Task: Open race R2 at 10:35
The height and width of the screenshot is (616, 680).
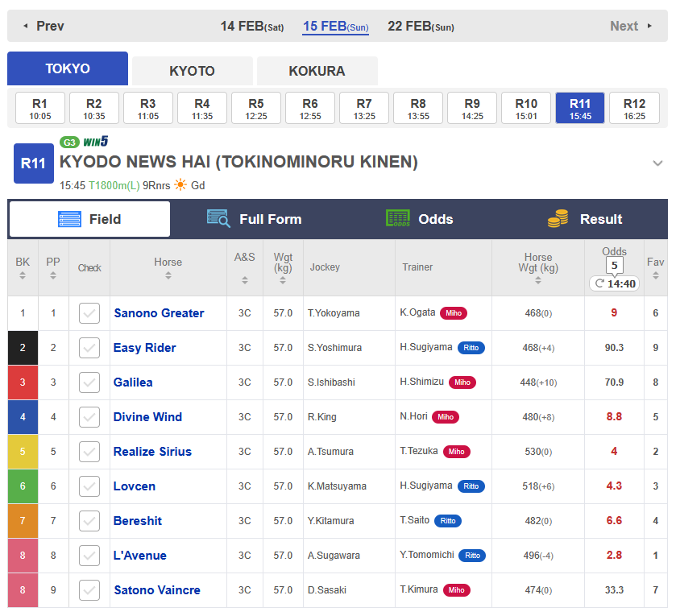Action: click(x=94, y=109)
